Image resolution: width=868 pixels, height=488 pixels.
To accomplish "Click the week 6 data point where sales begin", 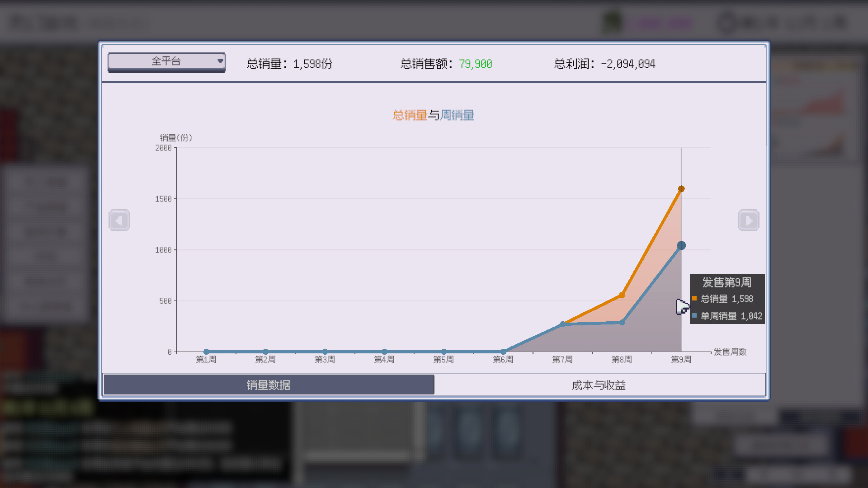I will tap(503, 352).
